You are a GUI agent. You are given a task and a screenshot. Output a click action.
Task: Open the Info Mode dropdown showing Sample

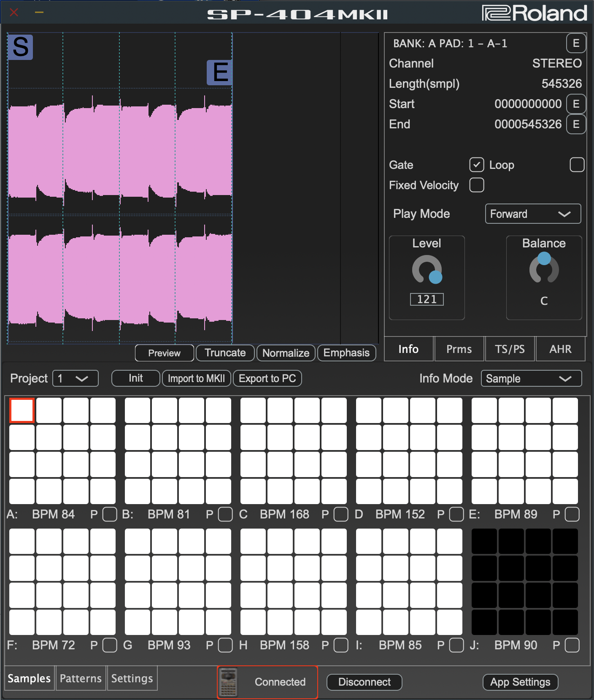pos(531,378)
